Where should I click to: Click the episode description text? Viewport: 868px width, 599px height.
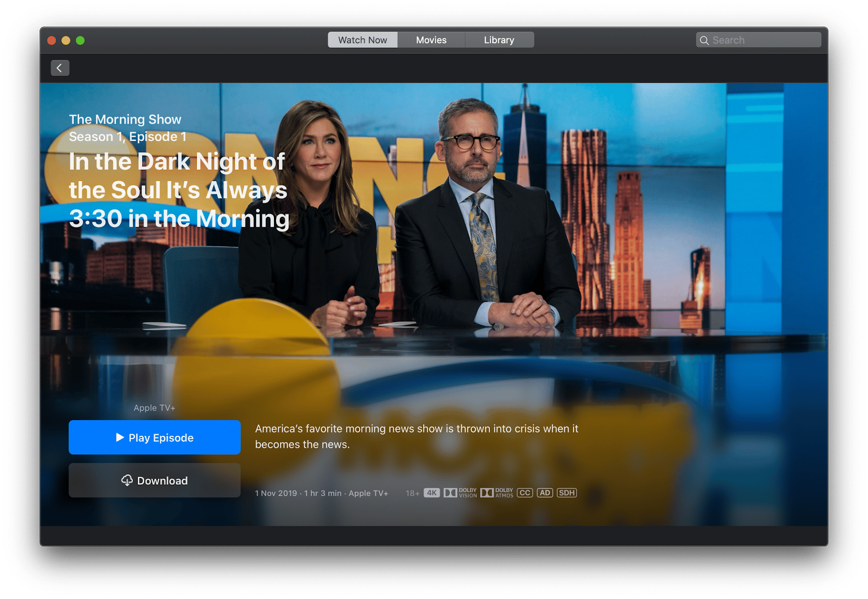[x=417, y=436]
